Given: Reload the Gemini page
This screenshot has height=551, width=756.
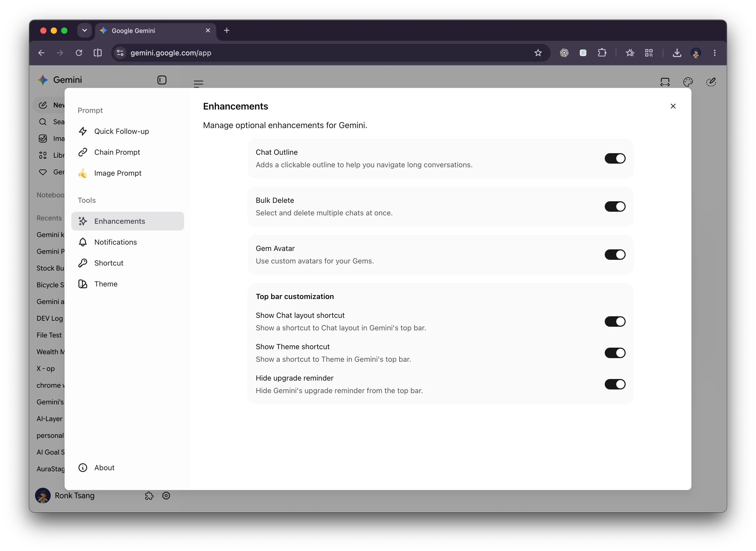Looking at the screenshot, I should (79, 53).
